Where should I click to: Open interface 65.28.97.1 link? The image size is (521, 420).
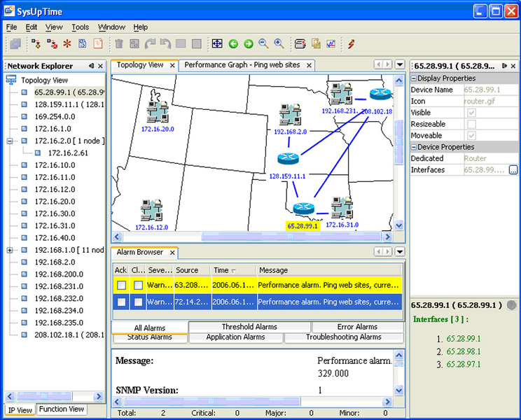pos(464,365)
